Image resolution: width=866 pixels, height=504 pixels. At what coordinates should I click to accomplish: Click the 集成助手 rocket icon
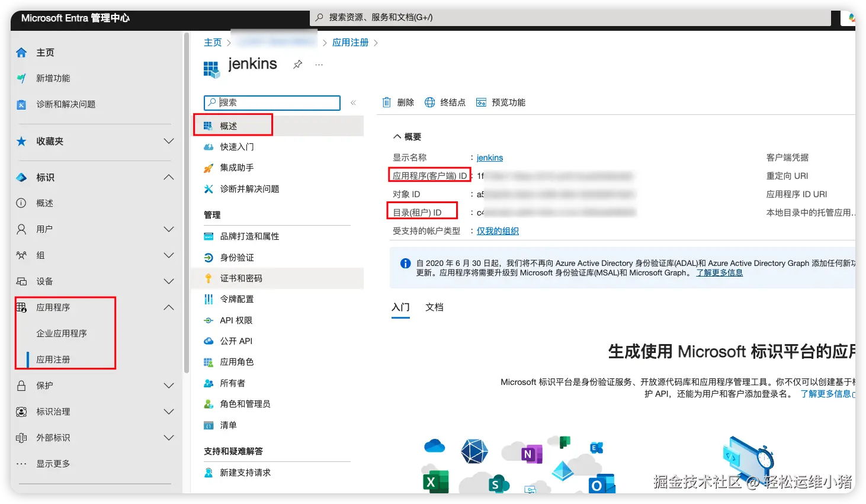209,168
